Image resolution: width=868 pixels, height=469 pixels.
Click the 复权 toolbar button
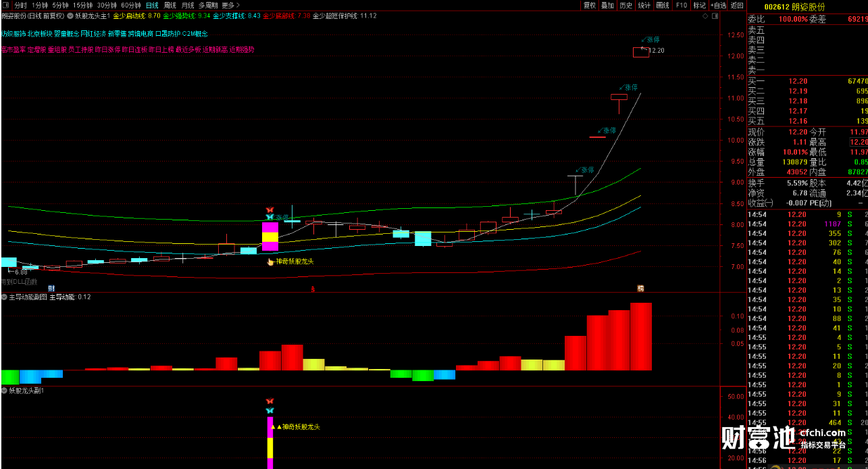(590, 5)
